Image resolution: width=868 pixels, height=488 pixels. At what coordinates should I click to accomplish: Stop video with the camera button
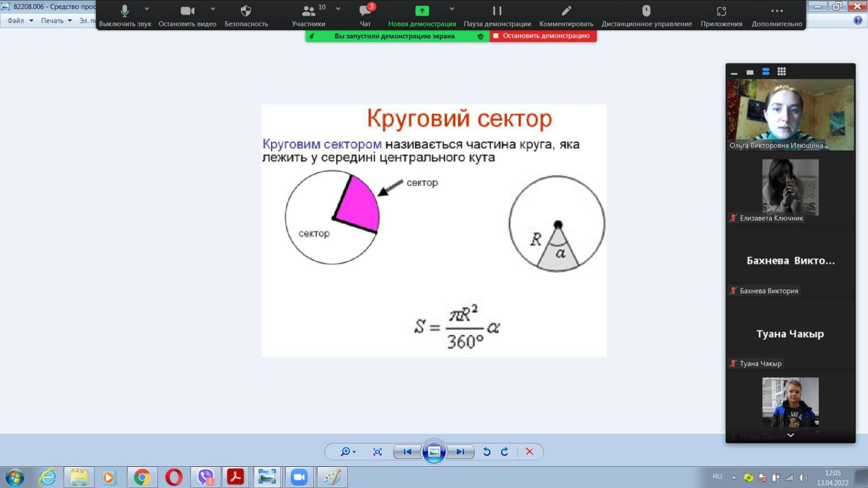tap(187, 15)
